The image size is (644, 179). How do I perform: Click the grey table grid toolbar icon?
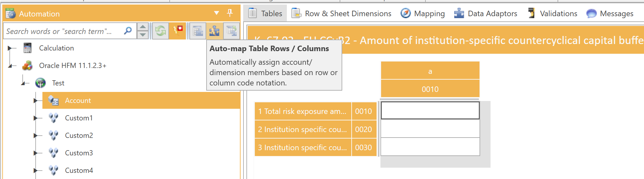[x=198, y=31]
